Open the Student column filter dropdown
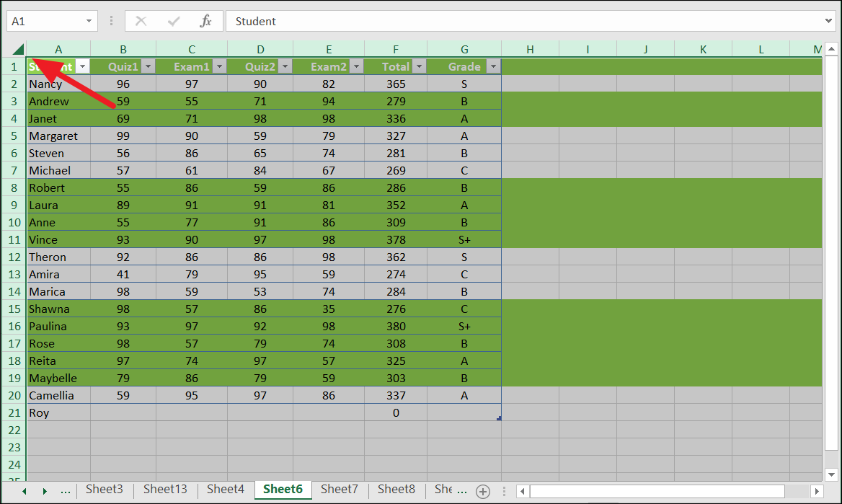 82,66
